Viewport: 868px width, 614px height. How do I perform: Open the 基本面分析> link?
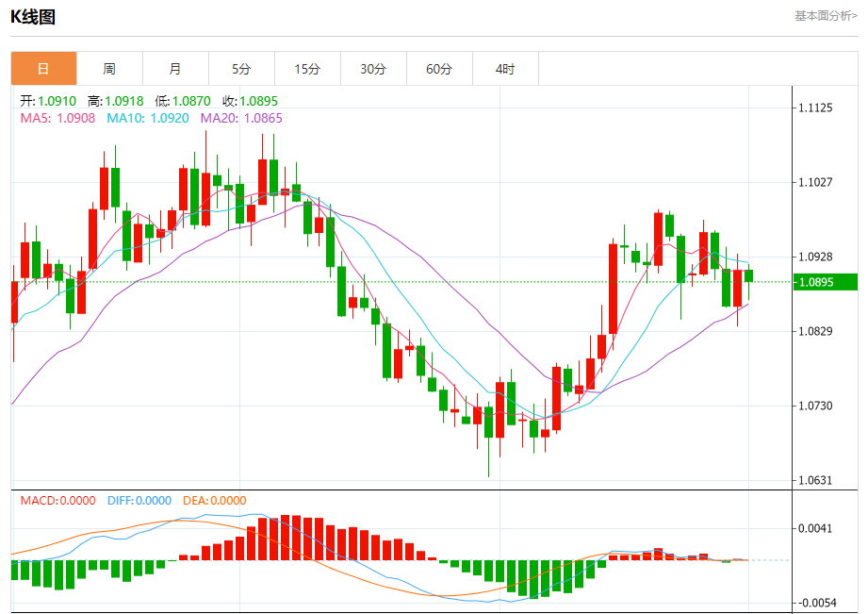[826, 16]
